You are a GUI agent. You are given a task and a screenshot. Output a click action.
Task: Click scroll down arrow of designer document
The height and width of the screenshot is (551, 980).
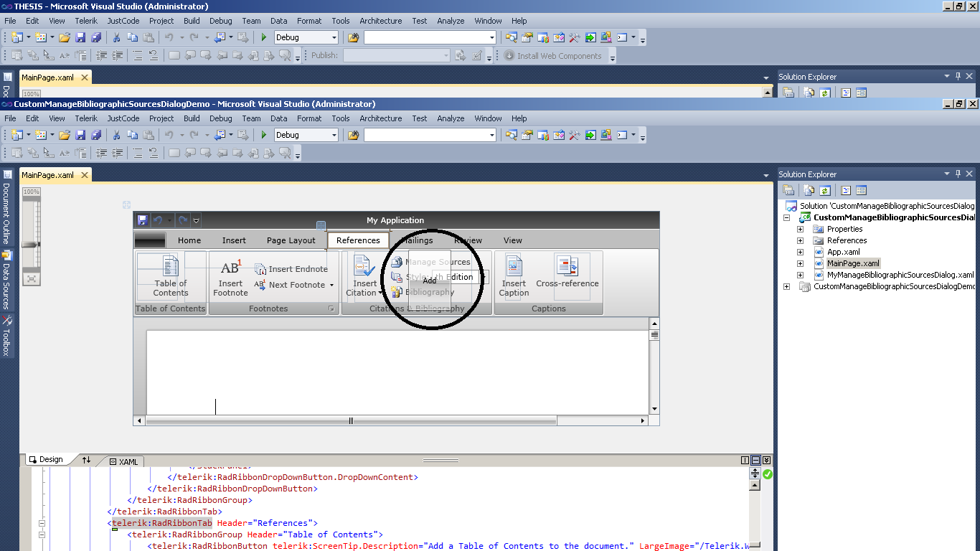[x=654, y=409]
